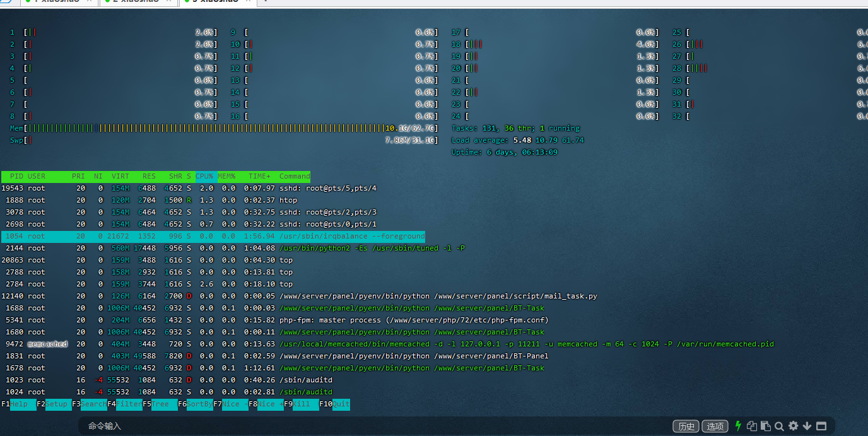Select the php-fpm master process row
The height and width of the screenshot is (436, 868).
pyautogui.click(x=276, y=320)
